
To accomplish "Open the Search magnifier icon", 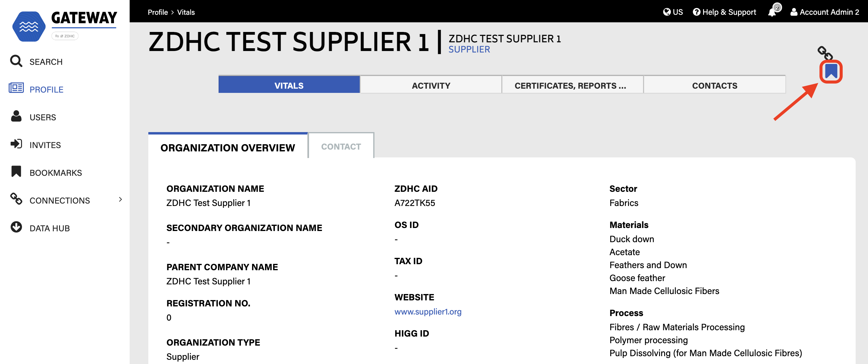I will click(x=16, y=61).
